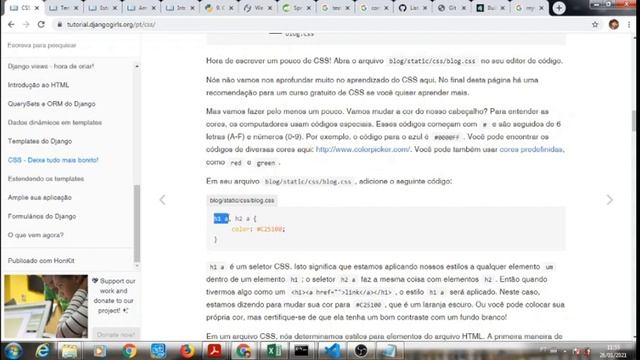Click the highlighted 'h1 a' code text
Image resolution: width=640 pixels, height=360 pixels.
point(221,219)
